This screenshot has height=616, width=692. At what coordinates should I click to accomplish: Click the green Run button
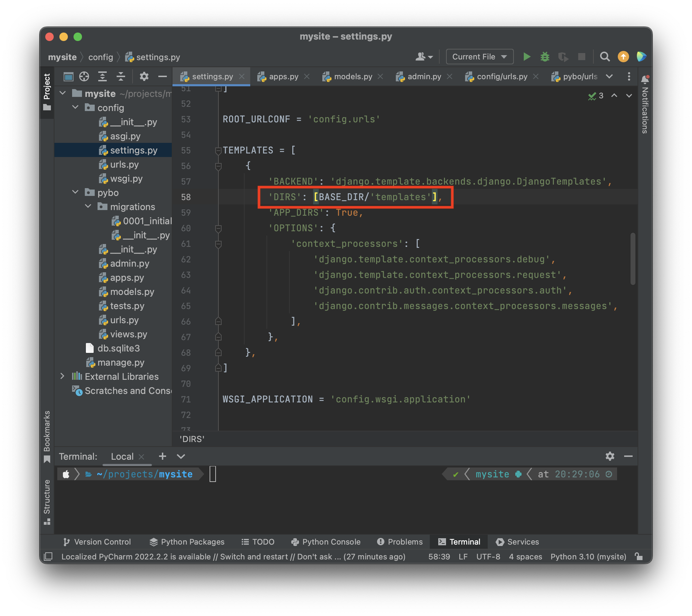coord(527,57)
